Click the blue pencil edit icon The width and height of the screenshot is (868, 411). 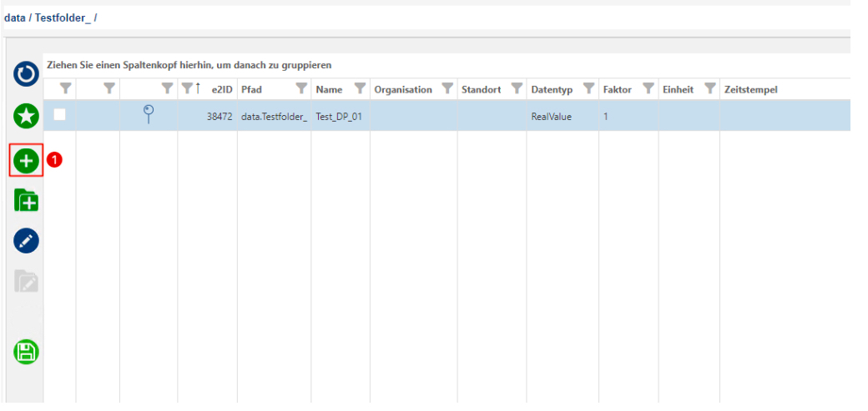[26, 241]
